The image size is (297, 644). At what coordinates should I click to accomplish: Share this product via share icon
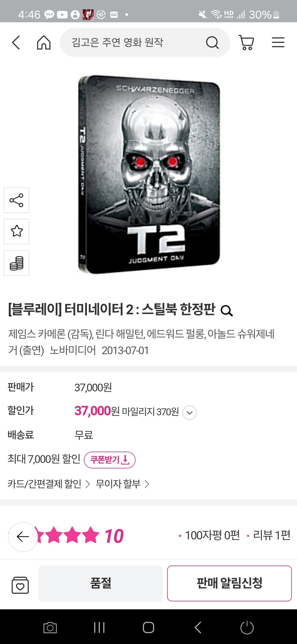coord(16,200)
